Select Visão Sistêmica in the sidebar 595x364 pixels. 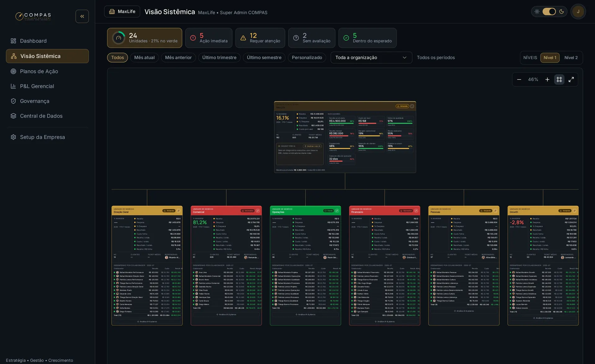pyautogui.click(x=47, y=56)
